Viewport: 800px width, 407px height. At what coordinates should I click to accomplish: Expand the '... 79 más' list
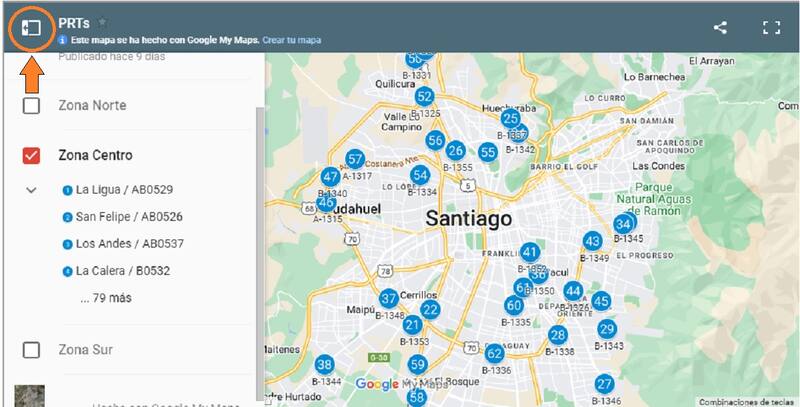point(105,298)
